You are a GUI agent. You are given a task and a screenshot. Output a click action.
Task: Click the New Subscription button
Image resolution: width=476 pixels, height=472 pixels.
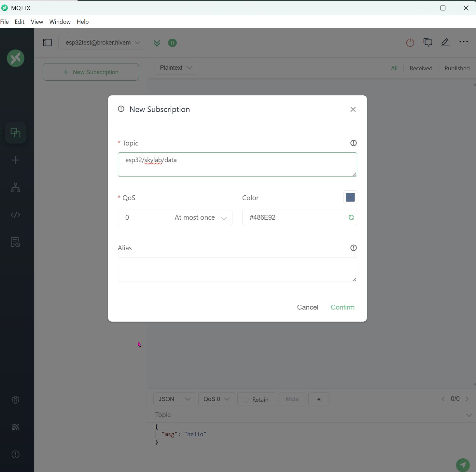pos(91,72)
